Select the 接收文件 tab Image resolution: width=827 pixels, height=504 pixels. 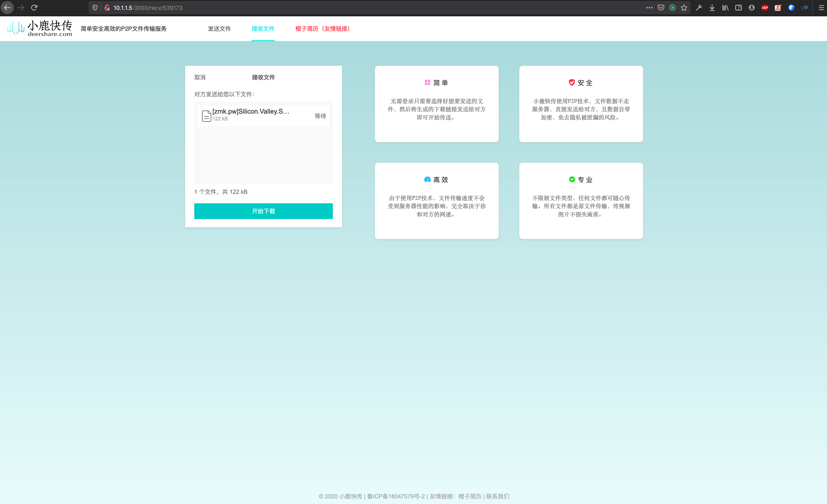(x=263, y=28)
